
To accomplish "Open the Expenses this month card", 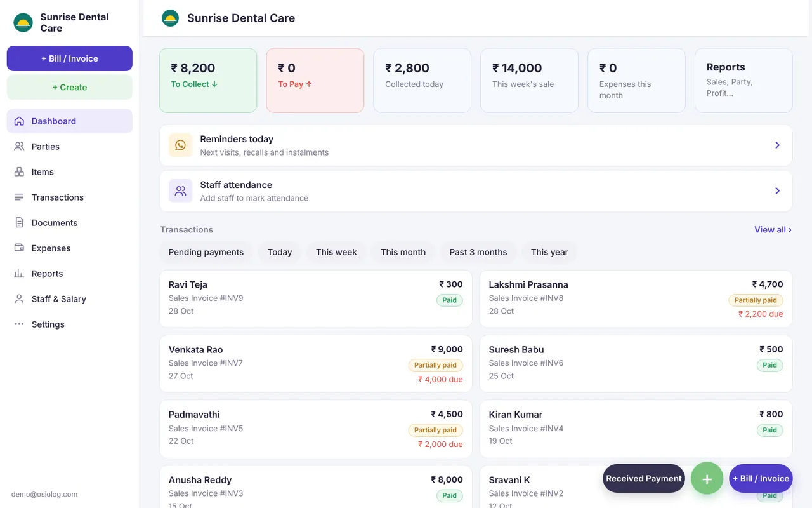I will click(x=637, y=81).
